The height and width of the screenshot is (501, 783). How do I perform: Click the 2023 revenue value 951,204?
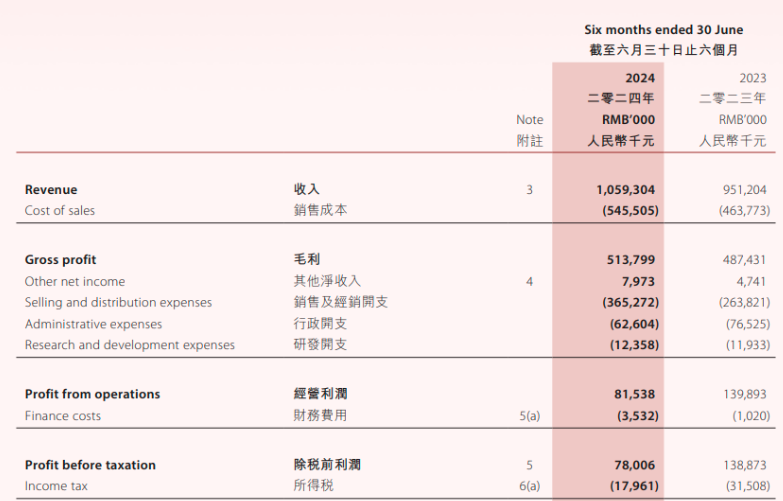[744, 190]
